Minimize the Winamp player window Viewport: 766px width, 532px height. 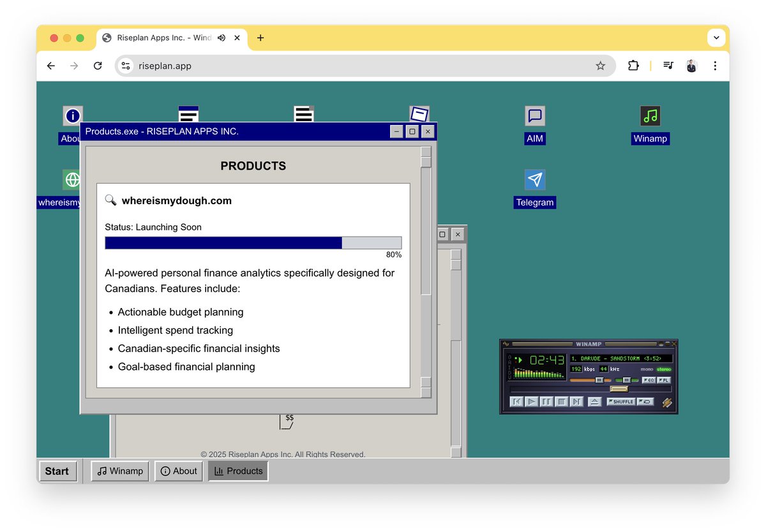pyautogui.click(x=661, y=344)
